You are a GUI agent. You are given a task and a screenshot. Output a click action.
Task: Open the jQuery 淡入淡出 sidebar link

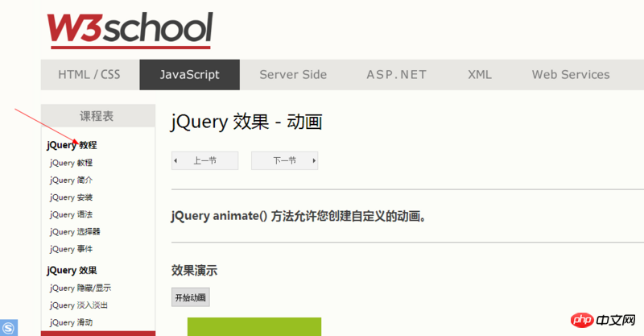79,305
